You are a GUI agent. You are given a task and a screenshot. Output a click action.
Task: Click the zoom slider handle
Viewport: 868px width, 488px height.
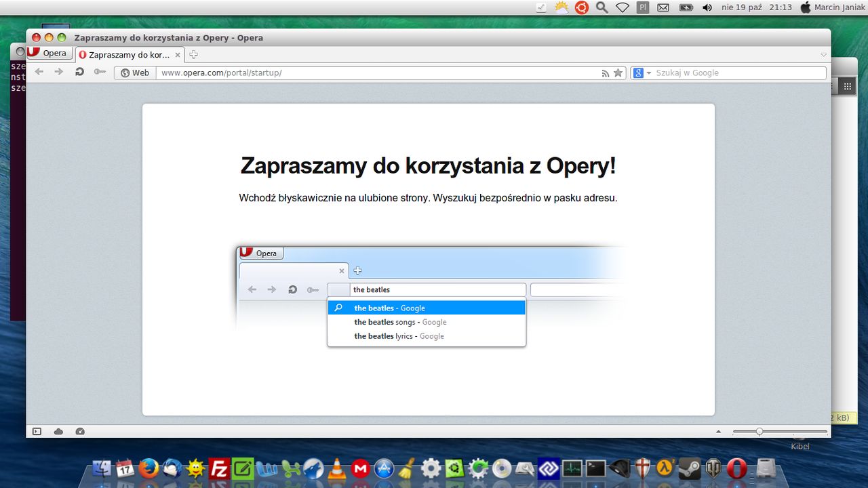point(759,431)
